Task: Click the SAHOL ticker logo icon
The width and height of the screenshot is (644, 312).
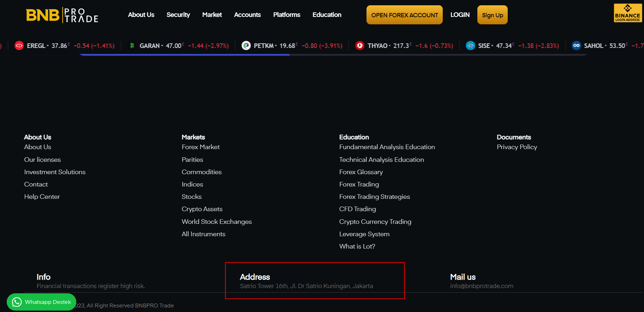Action: click(576, 45)
